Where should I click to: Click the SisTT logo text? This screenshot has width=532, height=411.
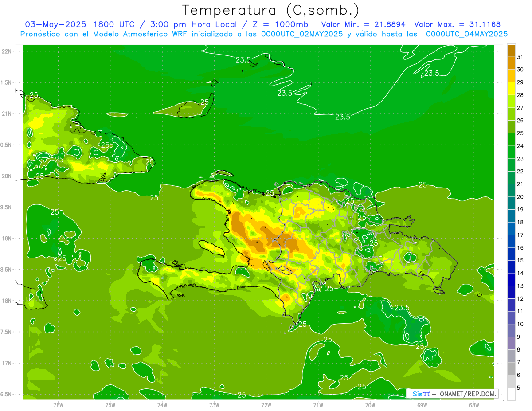[421, 394]
